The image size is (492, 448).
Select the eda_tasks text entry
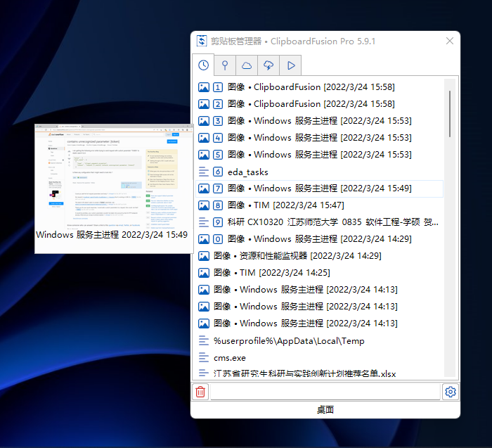pyautogui.click(x=248, y=172)
